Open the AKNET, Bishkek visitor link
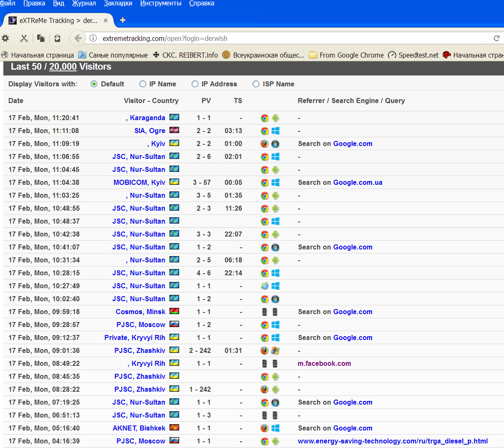 click(139, 428)
